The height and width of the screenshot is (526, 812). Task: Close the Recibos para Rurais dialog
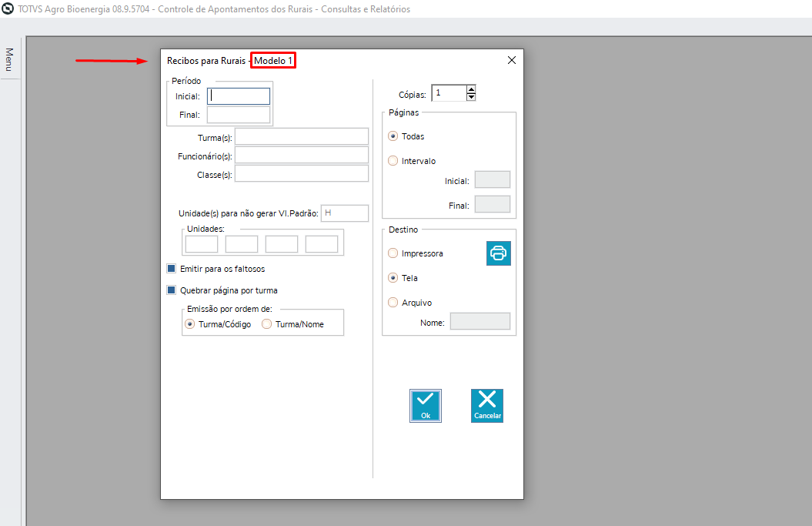tap(512, 60)
